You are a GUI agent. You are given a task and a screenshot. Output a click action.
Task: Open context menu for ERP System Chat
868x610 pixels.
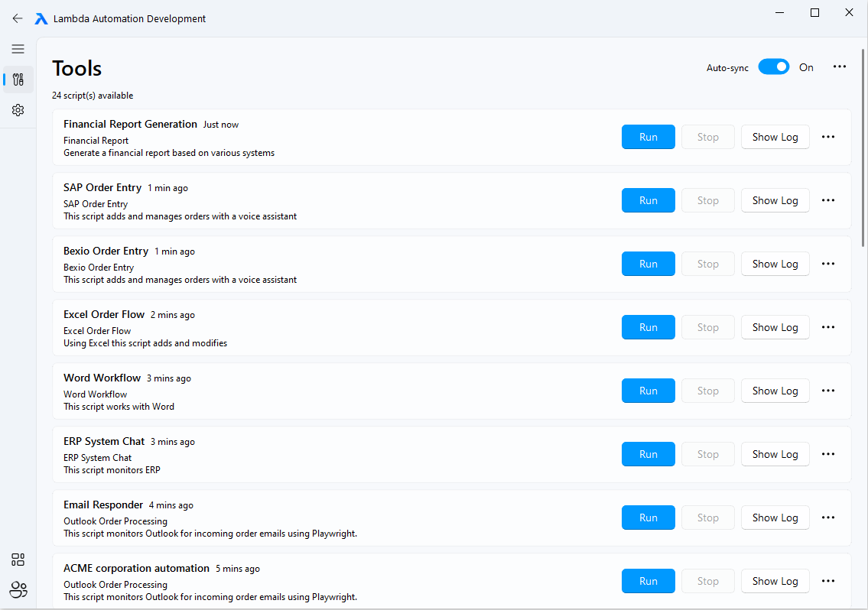pyautogui.click(x=827, y=453)
